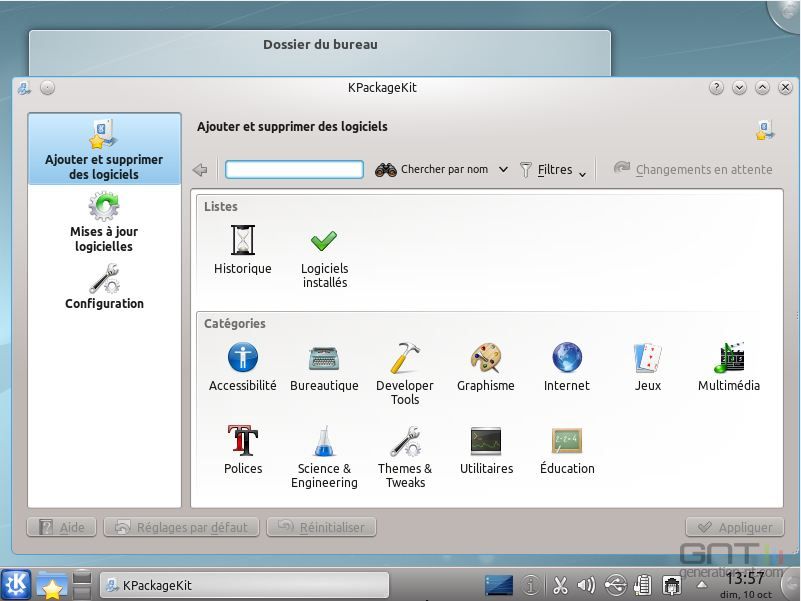The width and height of the screenshot is (801, 601).
Task: Browse the Developer Tools category
Action: (x=405, y=374)
